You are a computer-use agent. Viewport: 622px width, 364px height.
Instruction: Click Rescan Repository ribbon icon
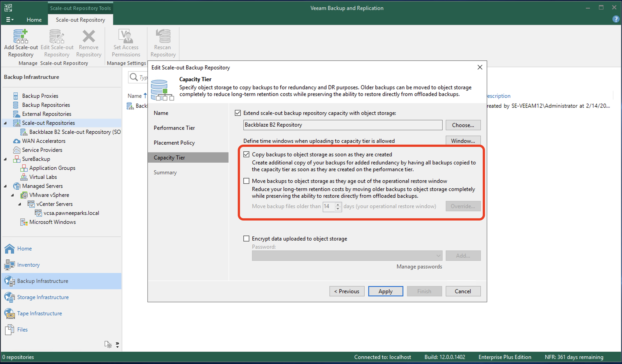tap(163, 36)
